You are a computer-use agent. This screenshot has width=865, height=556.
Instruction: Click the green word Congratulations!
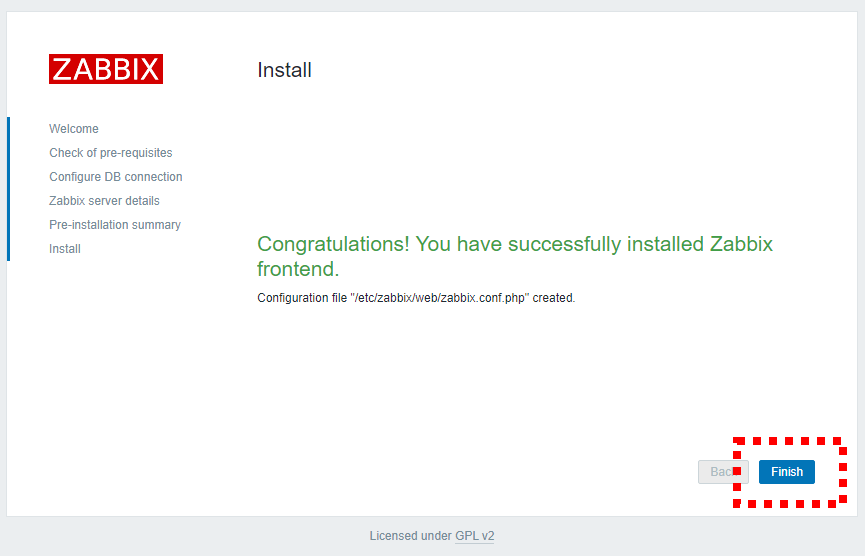click(333, 244)
